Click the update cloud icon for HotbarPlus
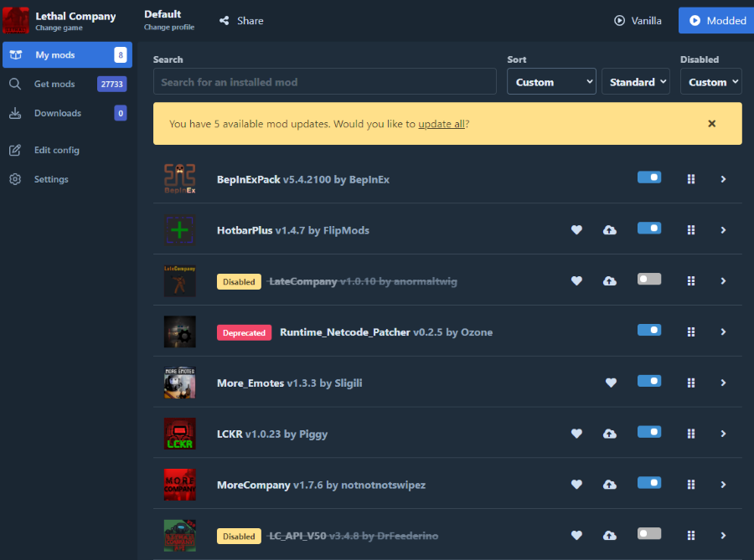Image resolution: width=754 pixels, height=560 pixels. click(610, 230)
